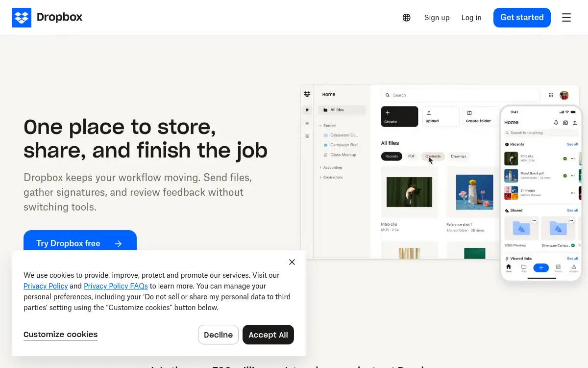Tap the Account tab icon in the phone bottom bar
This screenshot has height=368, width=588.
(573, 268)
